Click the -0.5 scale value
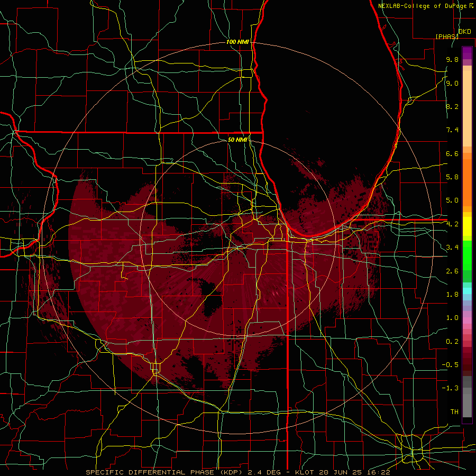The height and width of the screenshot is (476, 476). (x=450, y=365)
